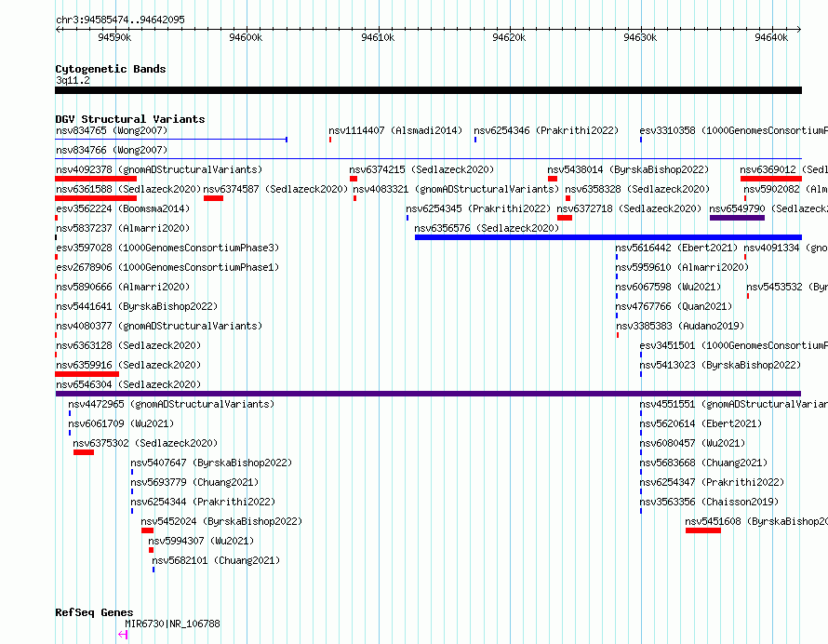This screenshot has width=828, height=644.
Task: Click the chr3:94585474..94642095 coordinates text
Action: pyautogui.click(x=120, y=20)
